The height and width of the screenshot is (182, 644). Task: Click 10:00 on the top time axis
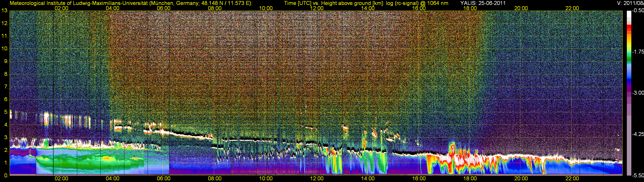266,8
